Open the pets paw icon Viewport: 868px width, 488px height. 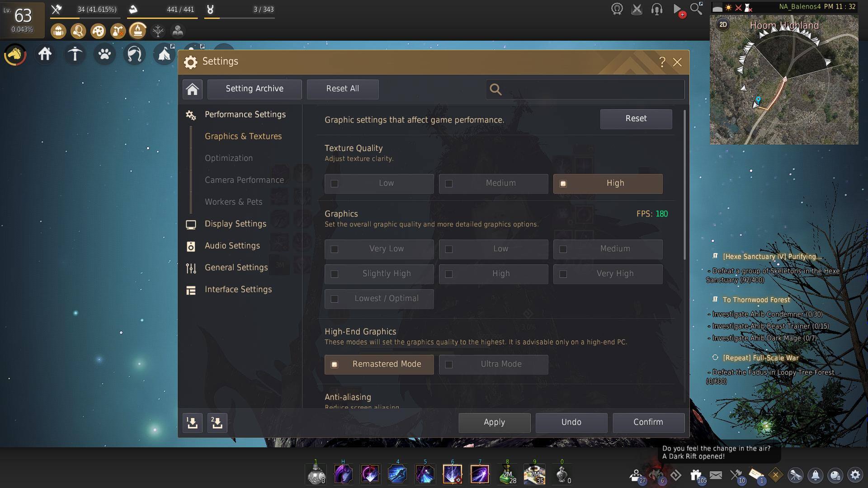(x=104, y=55)
